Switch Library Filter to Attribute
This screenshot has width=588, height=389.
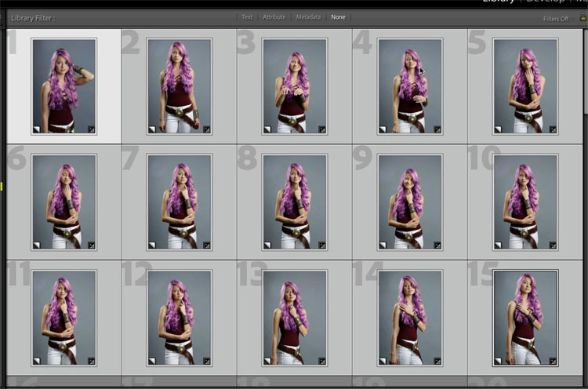click(274, 17)
